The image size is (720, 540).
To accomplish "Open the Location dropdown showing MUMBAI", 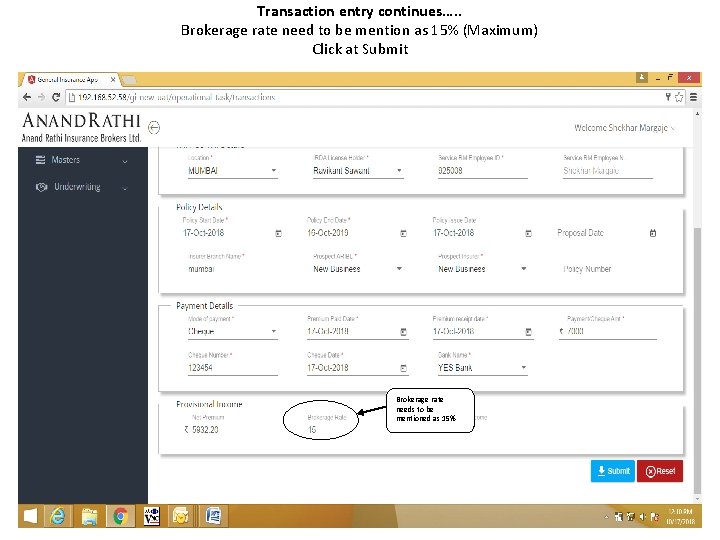I will click(x=232, y=171).
